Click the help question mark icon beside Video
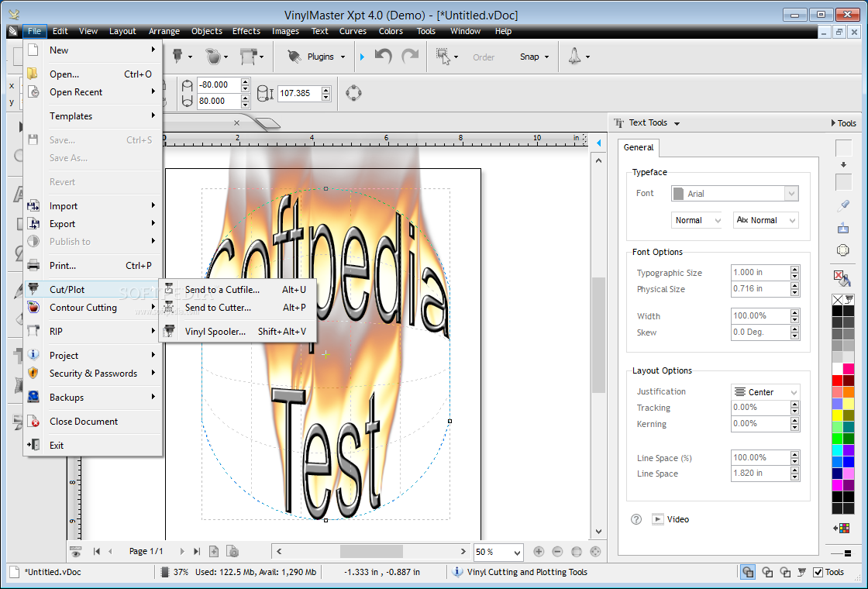The image size is (868, 589). [x=636, y=519]
